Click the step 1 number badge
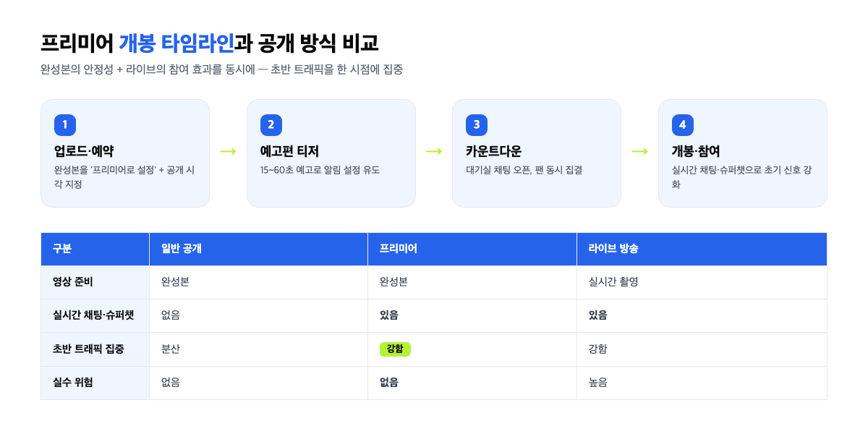Viewport: 868px width, 434px height. [x=65, y=125]
